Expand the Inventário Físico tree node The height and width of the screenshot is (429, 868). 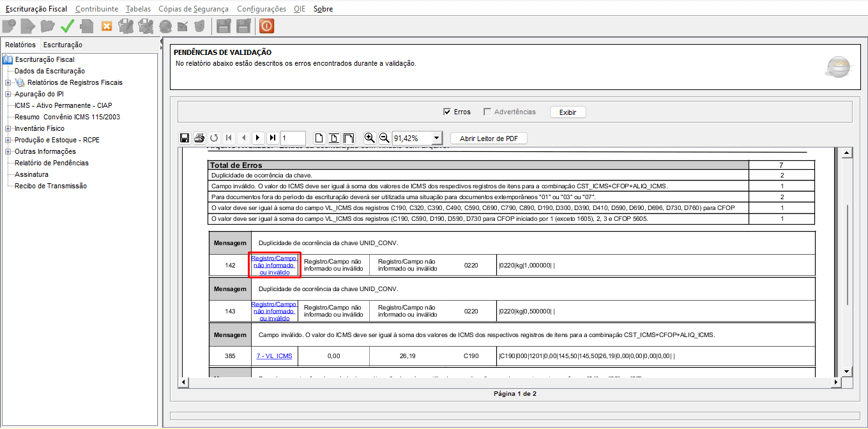8,128
